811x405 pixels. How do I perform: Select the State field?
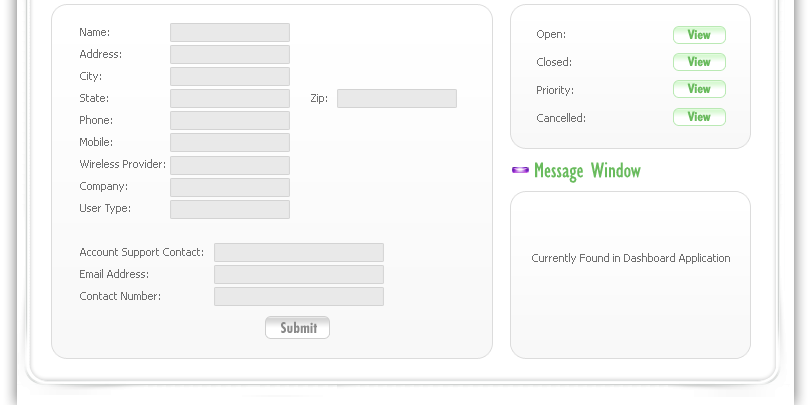230,98
